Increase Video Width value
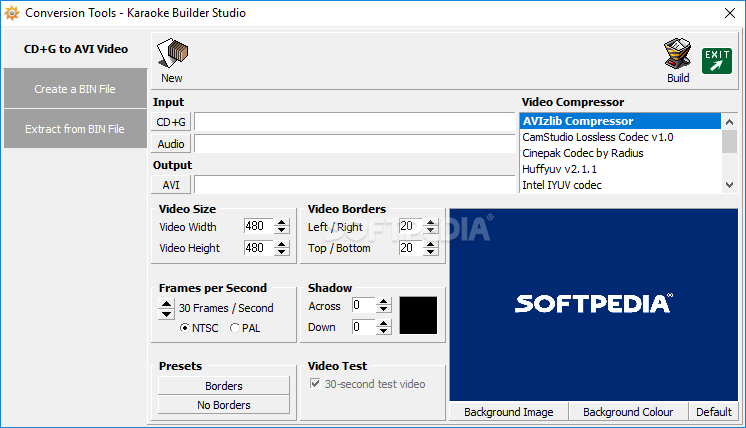Image resolution: width=746 pixels, height=428 pixels. pyautogui.click(x=282, y=222)
